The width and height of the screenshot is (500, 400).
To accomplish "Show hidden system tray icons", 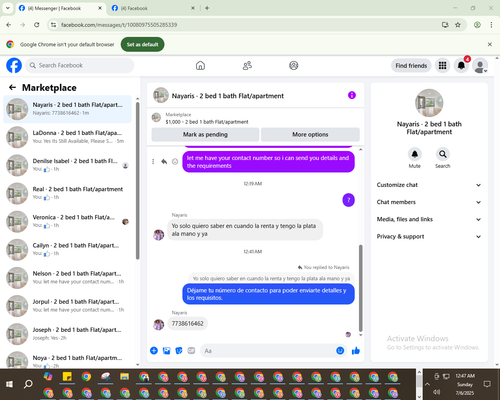I will click(427, 384).
